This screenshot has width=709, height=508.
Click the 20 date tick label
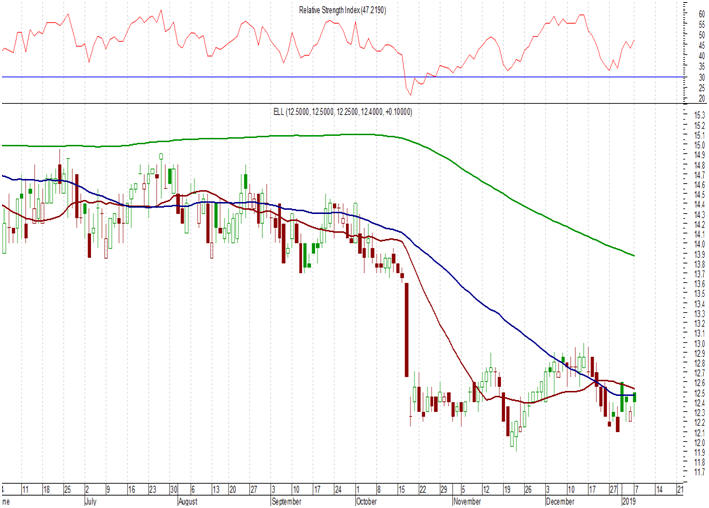click(232, 490)
